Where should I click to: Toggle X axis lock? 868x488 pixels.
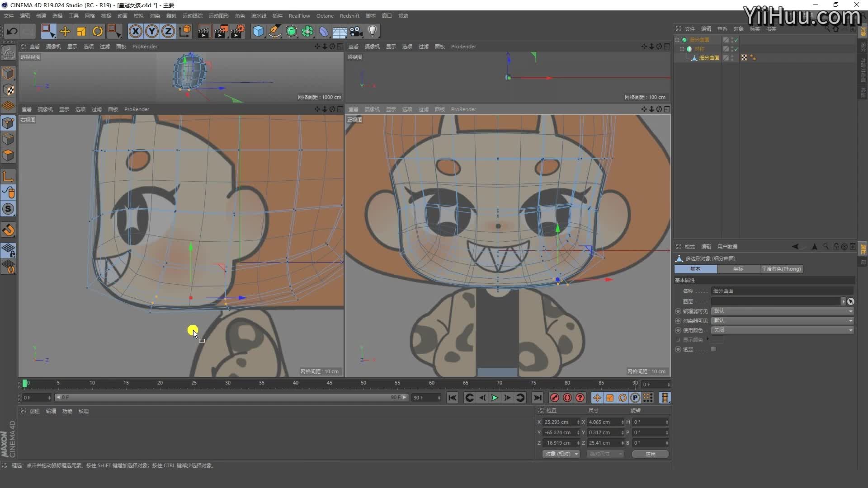tap(135, 31)
